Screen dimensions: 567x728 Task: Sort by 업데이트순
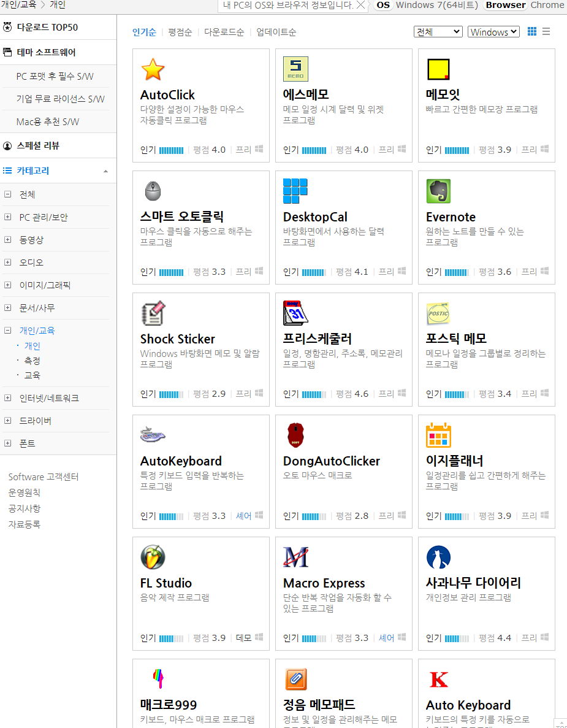click(x=276, y=32)
